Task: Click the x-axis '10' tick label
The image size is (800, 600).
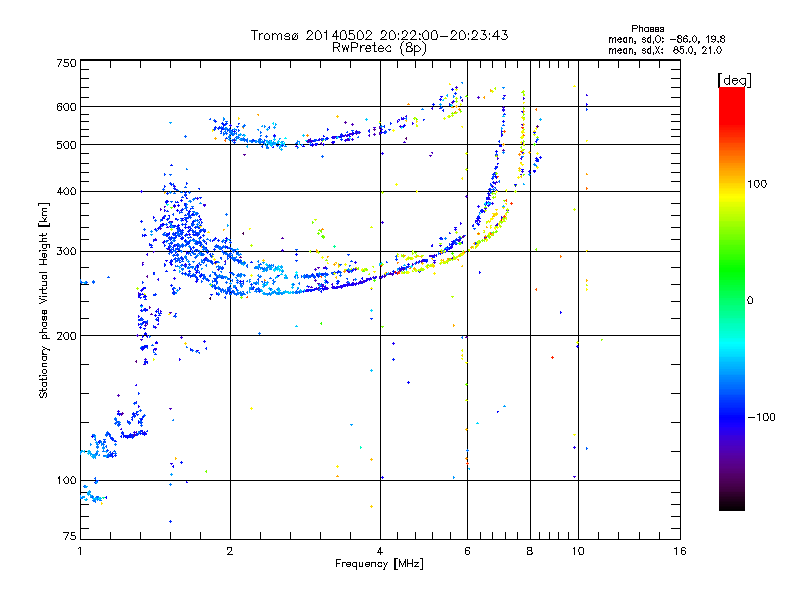Action: click(x=578, y=551)
